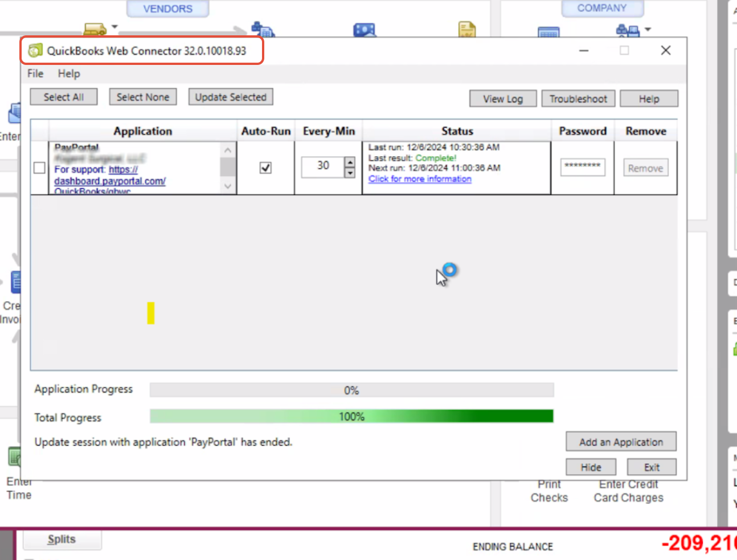Click the vendor truck icon in QuickBooks

click(95, 29)
